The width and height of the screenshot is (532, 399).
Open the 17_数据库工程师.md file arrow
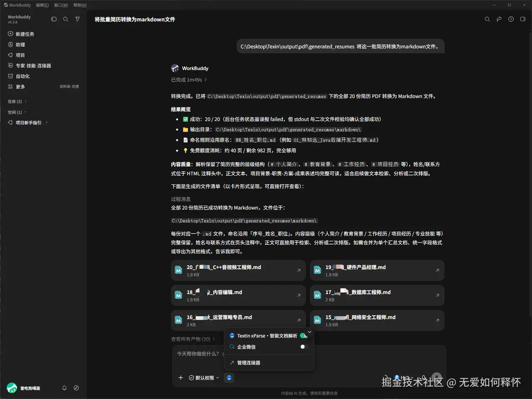pyautogui.click(x=438, y=295)
